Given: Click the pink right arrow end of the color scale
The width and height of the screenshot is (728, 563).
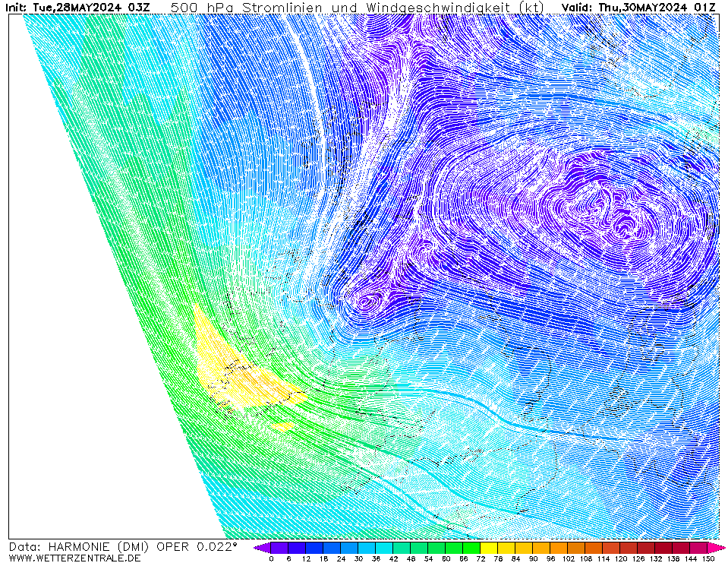Looking at the screenshot, I should (x=716, y=548).
